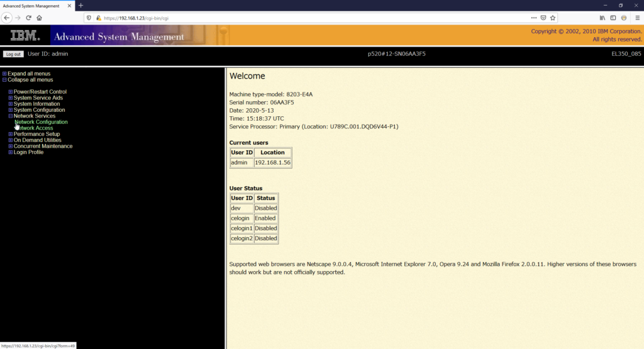Click Welcome heading text

point(247,76)
